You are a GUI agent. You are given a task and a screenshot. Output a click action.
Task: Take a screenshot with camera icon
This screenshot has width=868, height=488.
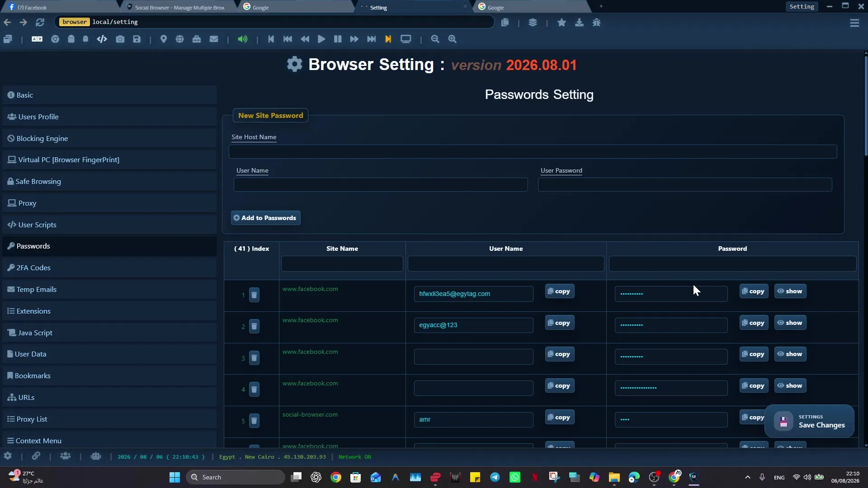(x=120, y=39)
